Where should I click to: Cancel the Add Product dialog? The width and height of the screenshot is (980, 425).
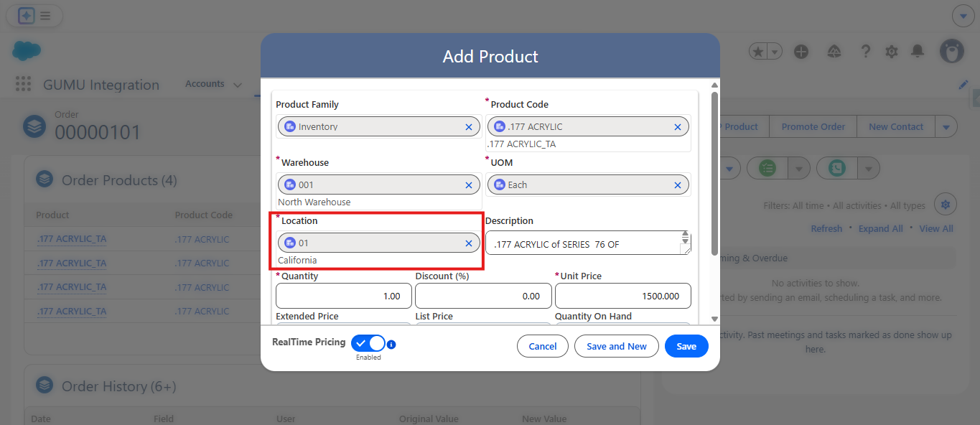coord(543,346)
